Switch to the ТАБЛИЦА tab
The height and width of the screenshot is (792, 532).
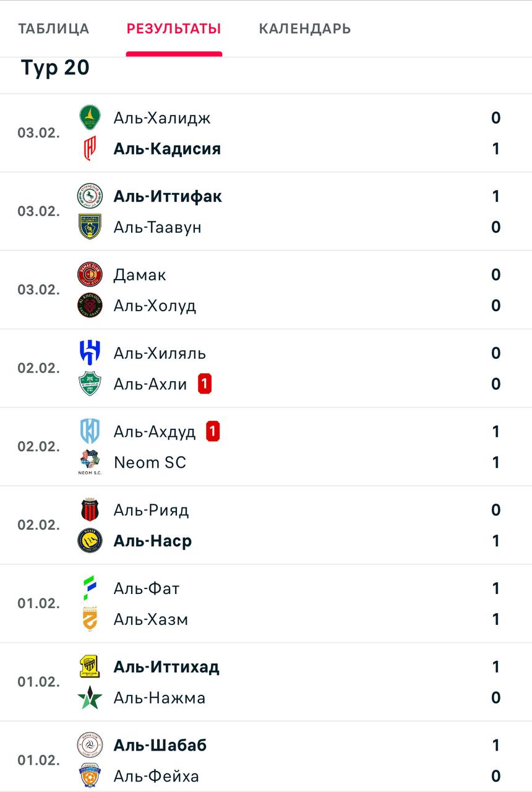point(53,29)
